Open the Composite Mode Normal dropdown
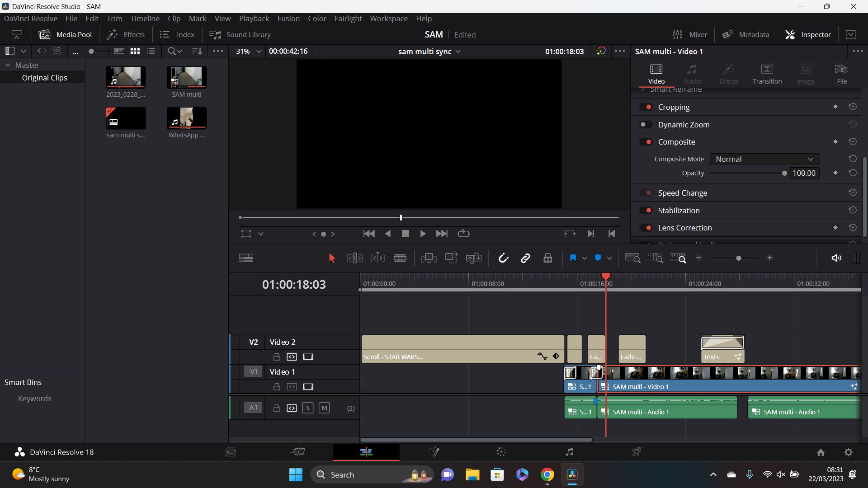Screen dimensions: 868x488 point(764,159)
